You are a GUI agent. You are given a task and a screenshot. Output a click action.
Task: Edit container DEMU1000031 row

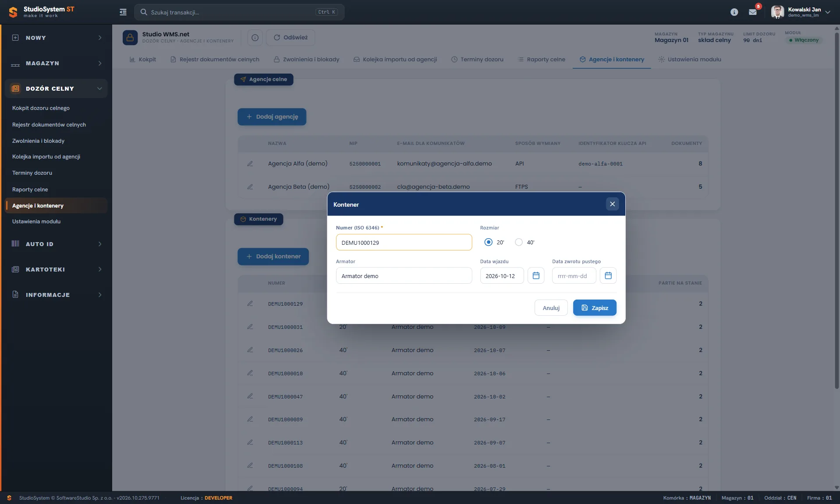(x=250, y=327)
